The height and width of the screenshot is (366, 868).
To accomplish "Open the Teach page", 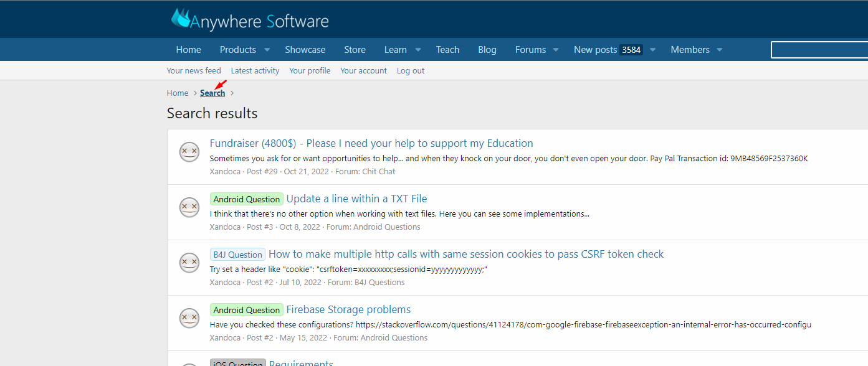I will (447, 50).
